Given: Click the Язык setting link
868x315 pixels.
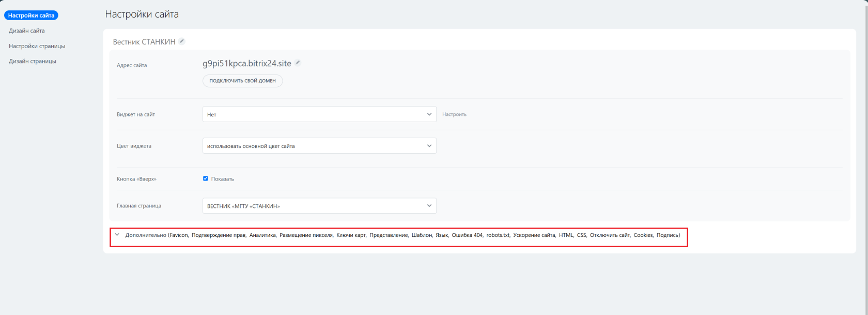Looking at the screenshot, I should (442, 235).
